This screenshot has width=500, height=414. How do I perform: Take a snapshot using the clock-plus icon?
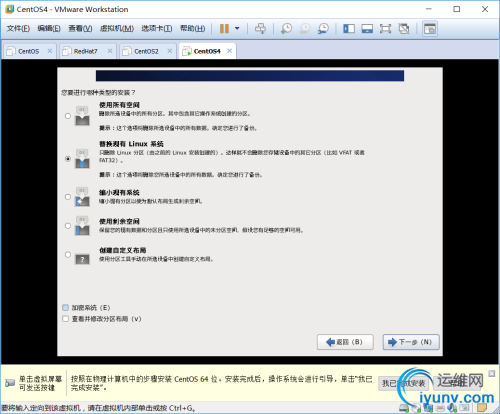[x=286, y=29]
